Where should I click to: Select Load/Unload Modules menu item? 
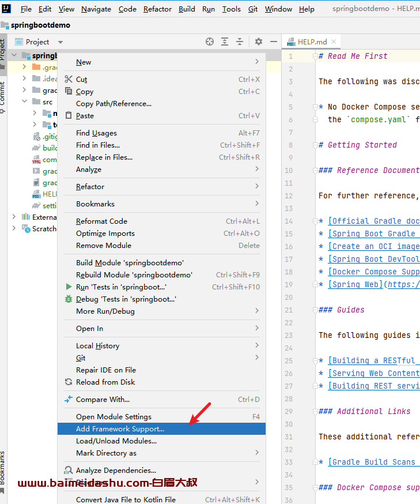pos(161,441)
